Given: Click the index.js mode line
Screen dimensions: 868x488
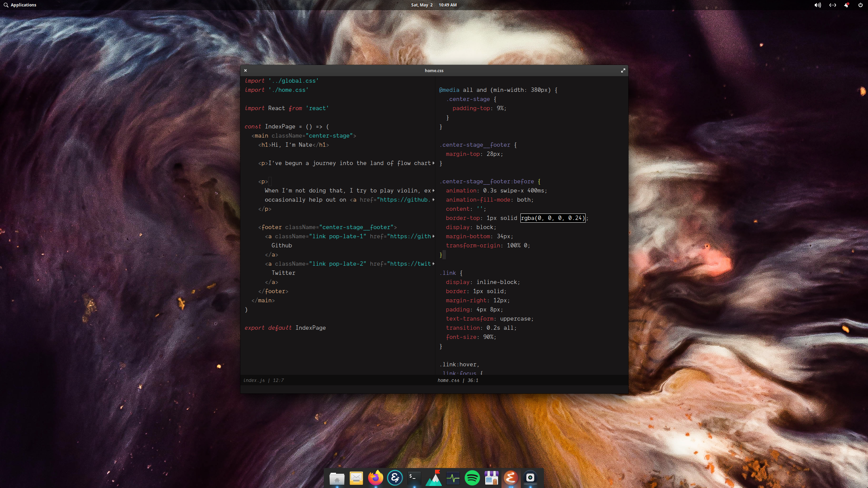Looking at the screenshot, I should (263, 380).
